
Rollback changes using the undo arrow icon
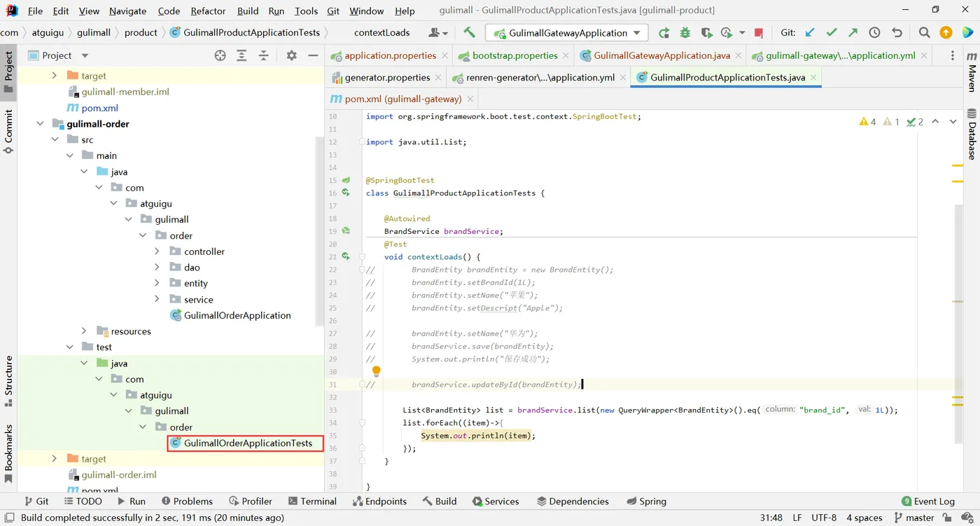tap(897, 32)
